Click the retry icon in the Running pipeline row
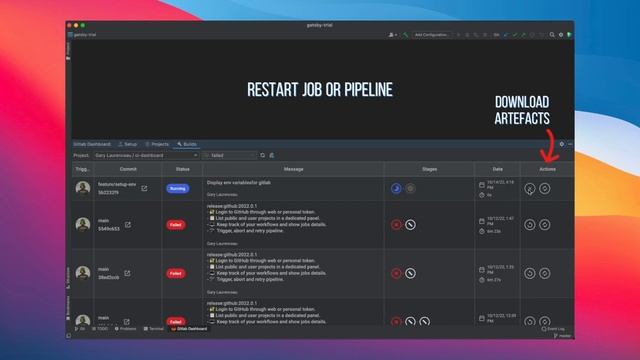640x360 pixels. pyautogui.click(x=530, y=189)
